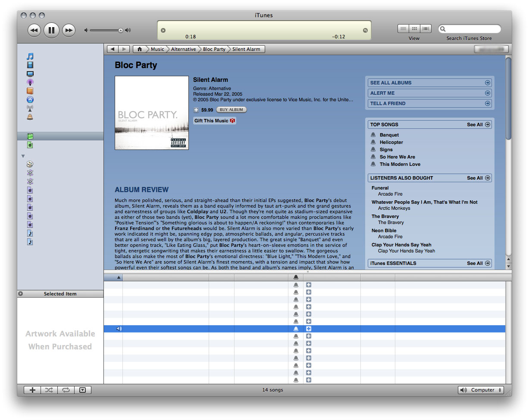Switch to grid view

[x=415, y=28]
